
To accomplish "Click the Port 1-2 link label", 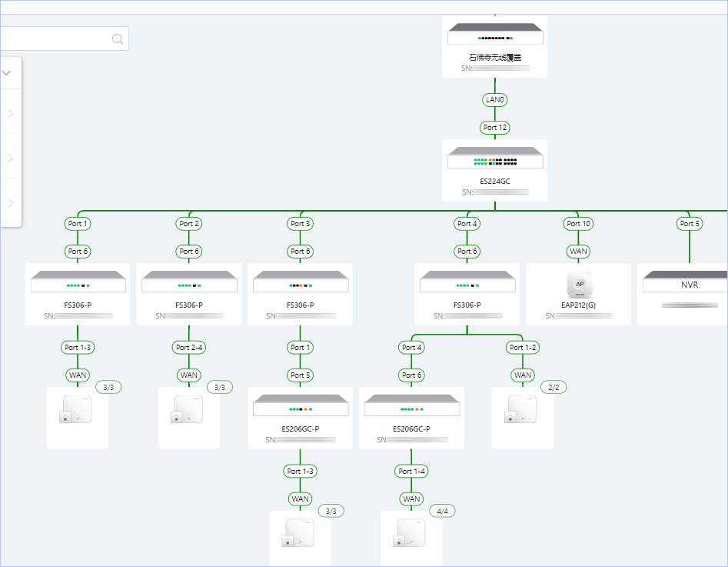I will click(523, 347).
